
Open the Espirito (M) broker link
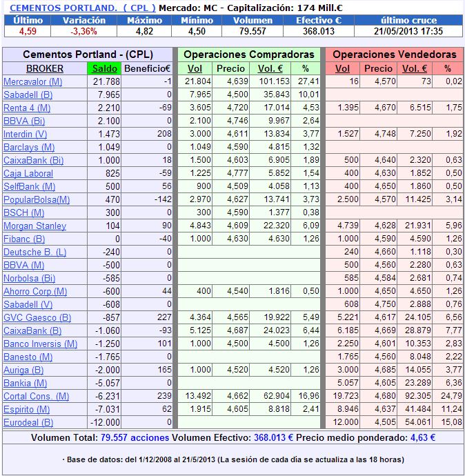coord(26,409)
